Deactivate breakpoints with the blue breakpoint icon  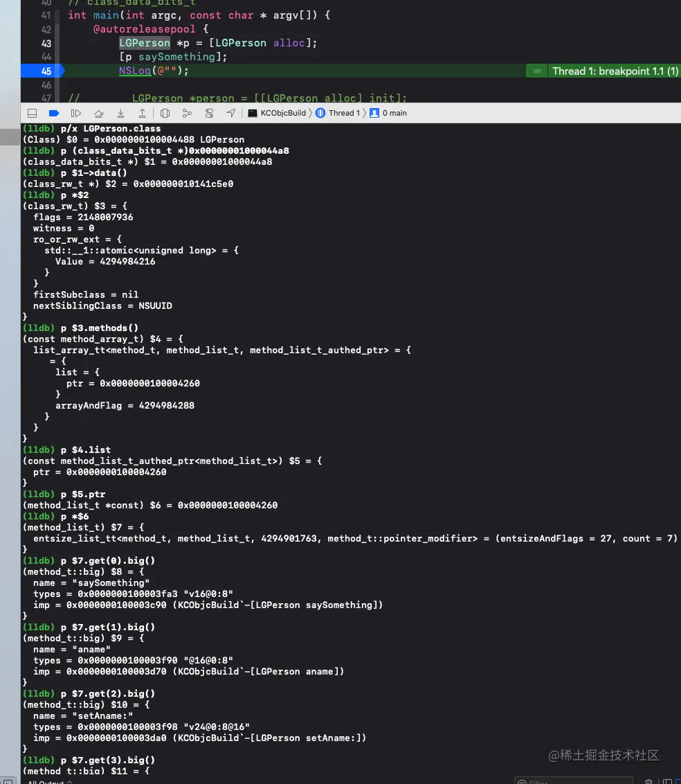[54, 113]
